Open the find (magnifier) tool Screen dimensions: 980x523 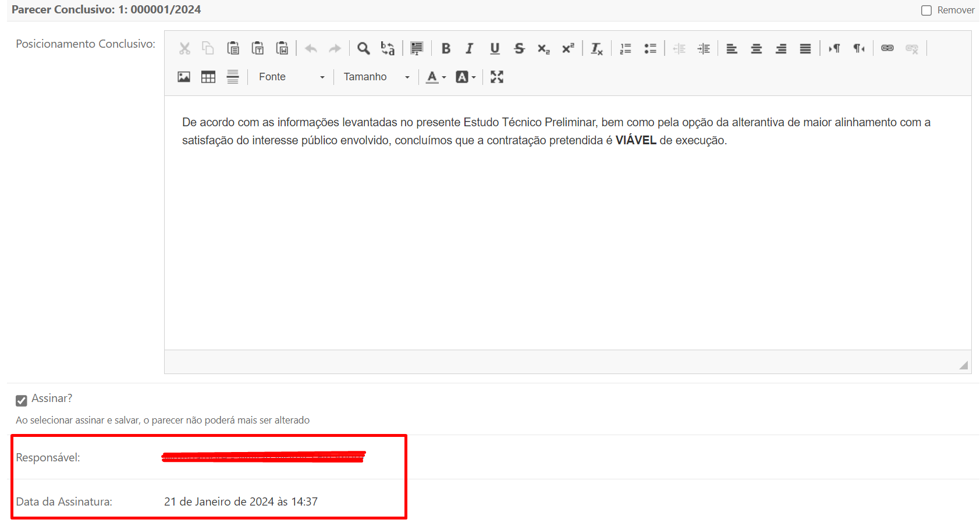(363, 48)
